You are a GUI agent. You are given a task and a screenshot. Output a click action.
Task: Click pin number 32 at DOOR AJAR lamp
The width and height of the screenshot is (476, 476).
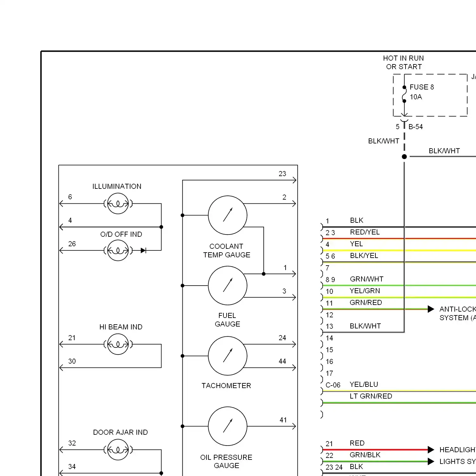(x=72, y=443)
